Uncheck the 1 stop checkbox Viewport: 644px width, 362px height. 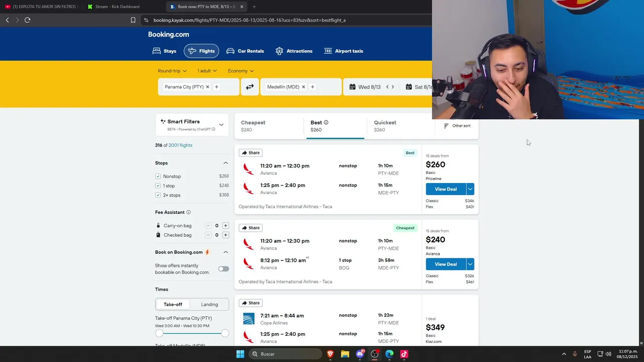point(158,186)
